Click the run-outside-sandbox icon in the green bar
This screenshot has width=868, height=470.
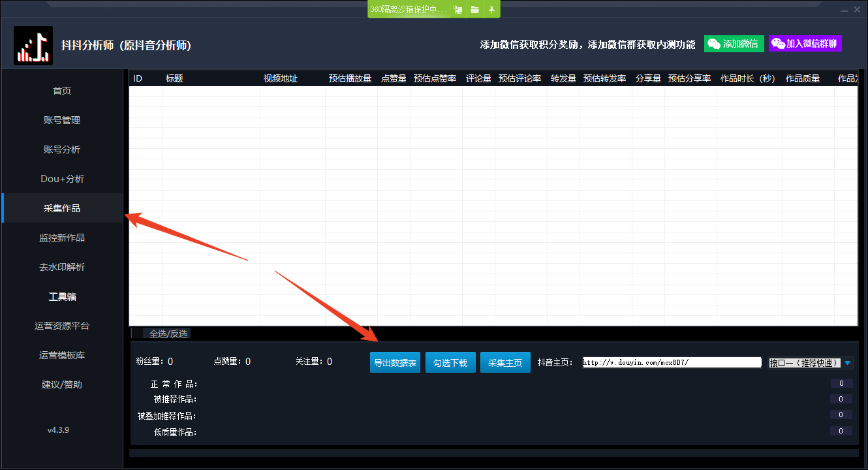tap(457, 9)
